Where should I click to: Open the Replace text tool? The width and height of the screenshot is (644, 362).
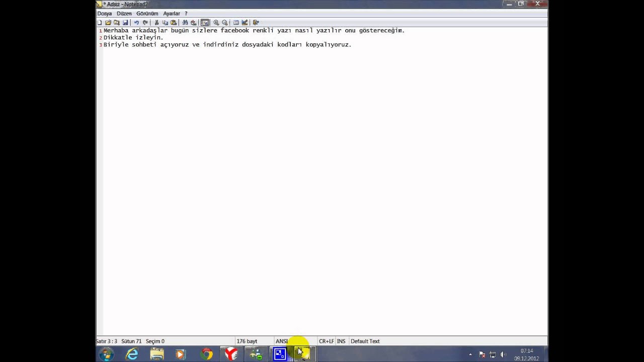coord(194,23)
